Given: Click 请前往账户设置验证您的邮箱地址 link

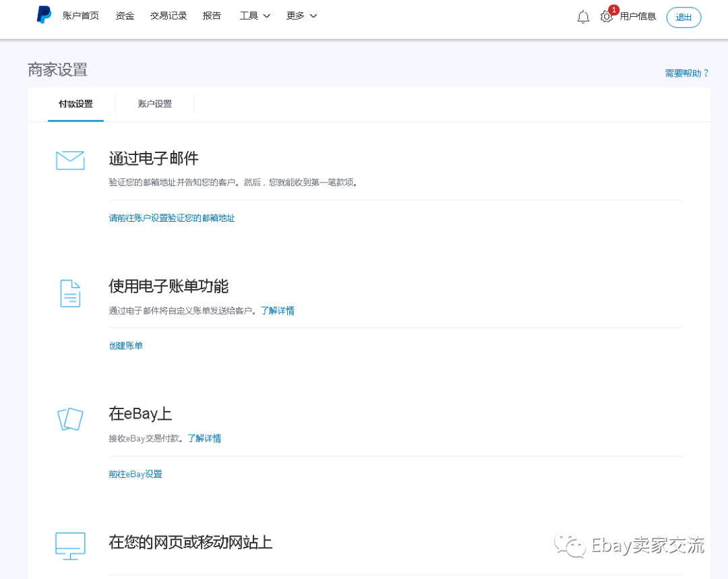Looking at the screenshot, I should [172, 218].
